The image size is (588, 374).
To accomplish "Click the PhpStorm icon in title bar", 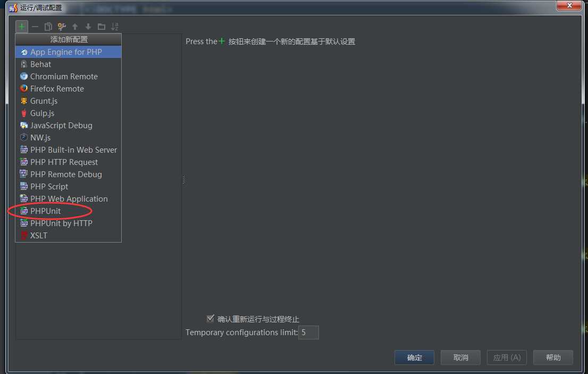I will point(13,7).
